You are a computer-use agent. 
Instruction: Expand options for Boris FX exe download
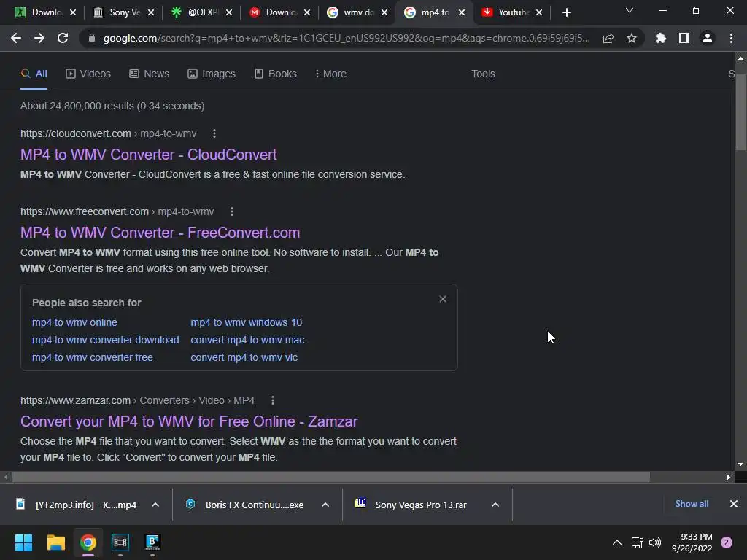pyautogui.click(x=325, y=505)
